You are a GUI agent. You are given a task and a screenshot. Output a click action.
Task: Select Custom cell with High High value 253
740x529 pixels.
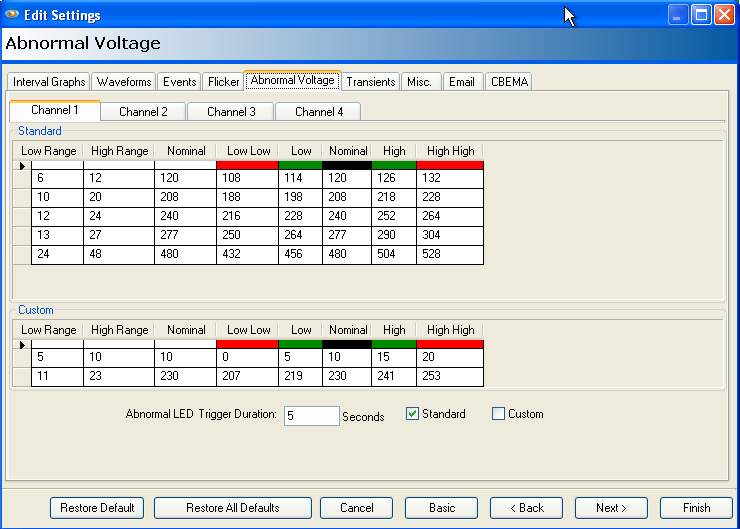450,377
